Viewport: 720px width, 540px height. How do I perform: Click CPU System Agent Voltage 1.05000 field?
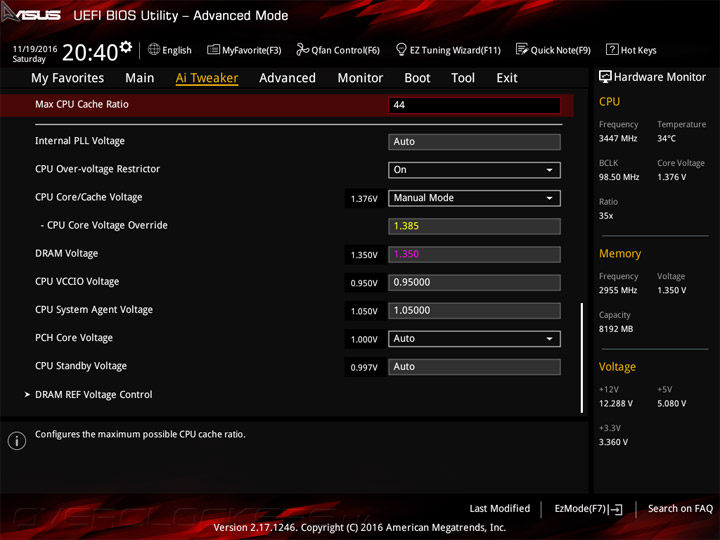click(474, 310)
